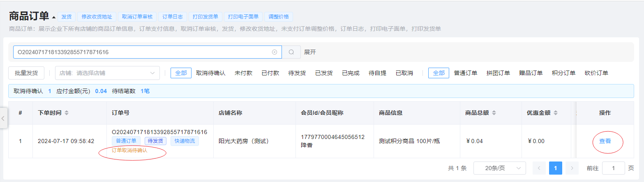The height and width of the screenshot is (182, 644).
Task: Filter by 待自提 status
Action: point(377,73)
